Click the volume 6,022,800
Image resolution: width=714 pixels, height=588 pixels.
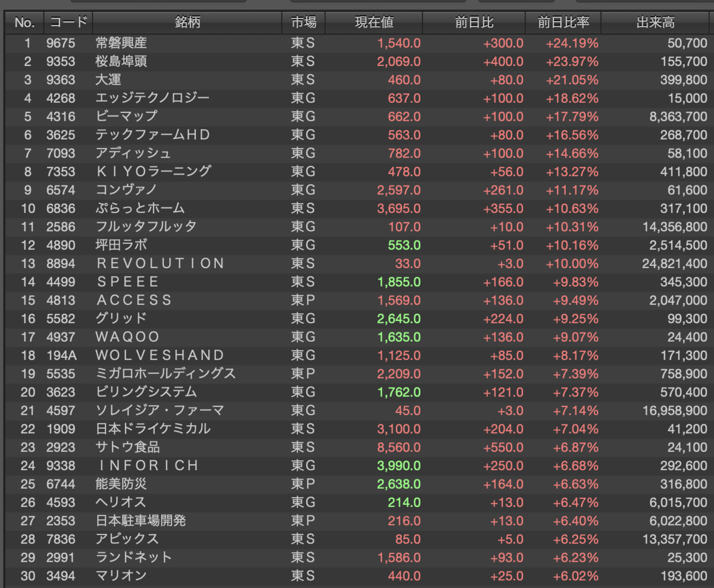678,521
